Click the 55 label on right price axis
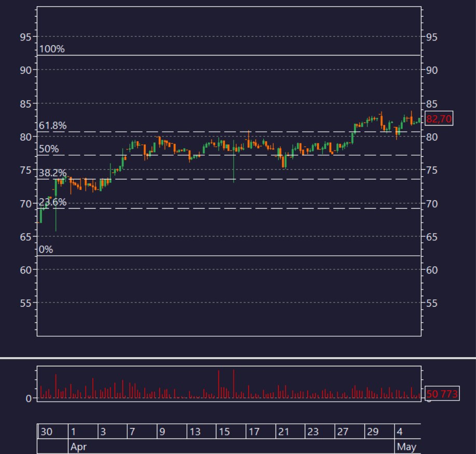The width and height of the screenshot is (476, 454). [432, 303]
